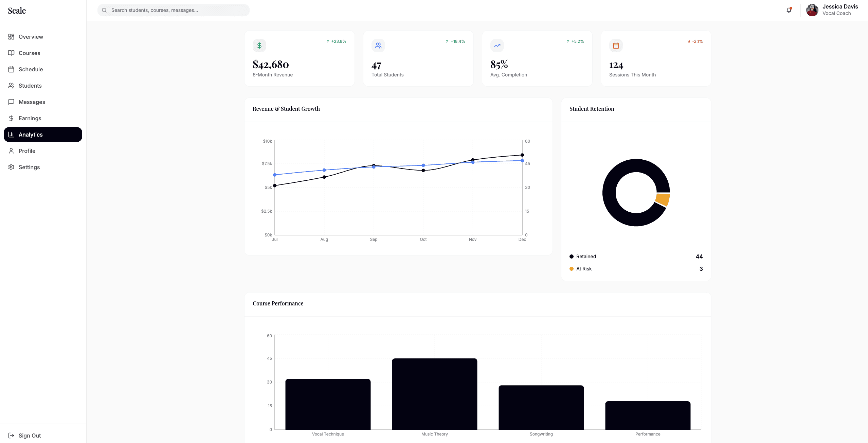This screenshot has height=443, width=868.
Task: Open the Overview page
Action: [31, 37]
